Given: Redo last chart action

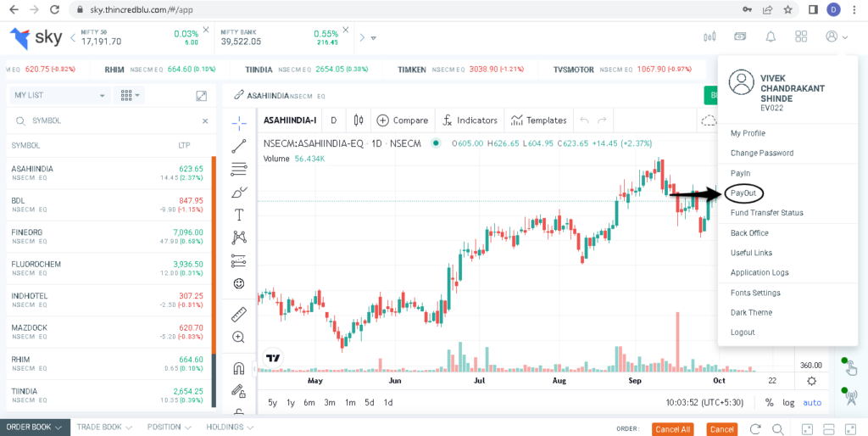Looking at the screenshot, I should pyautogui.click(x=602, y=120).
